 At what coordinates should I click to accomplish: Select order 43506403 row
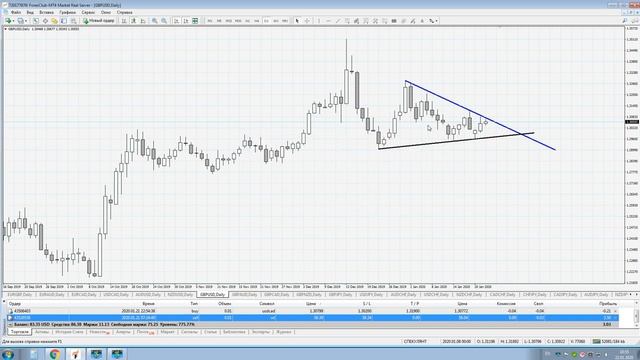coord(313,311)
